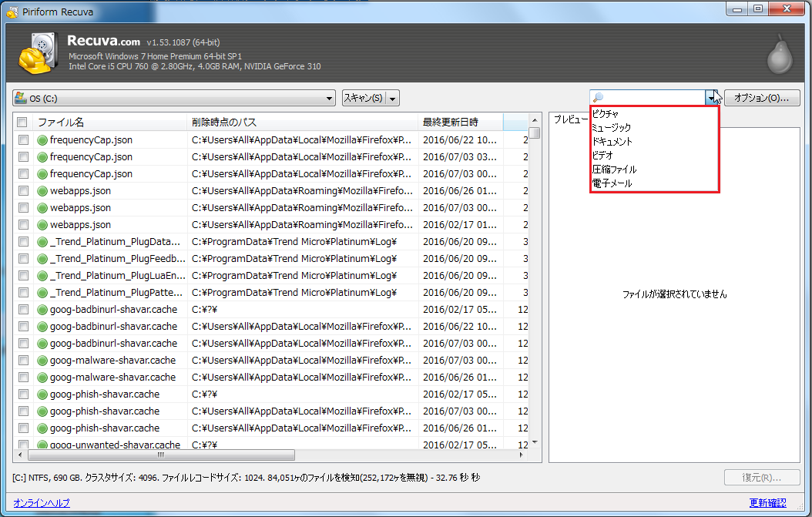Click the file list scroll-down arrow
Image resolution: width=812 pixels, height=517 pixels.
(535, 442)
